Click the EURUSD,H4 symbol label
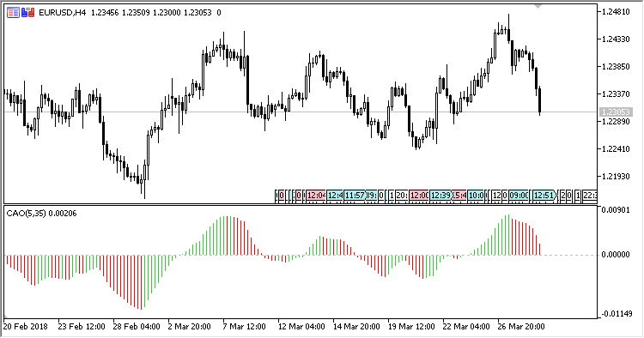The image size is (644, 338). coord(62,13)
